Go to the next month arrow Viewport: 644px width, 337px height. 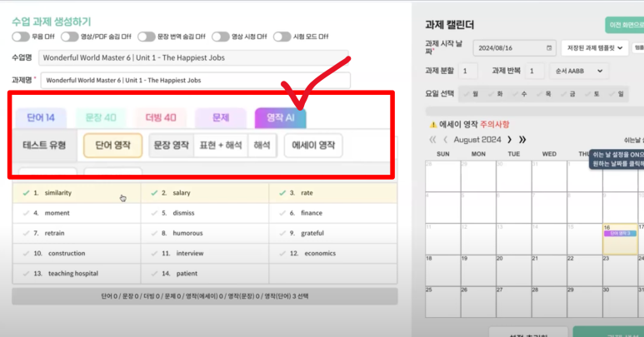pos(510,140)
